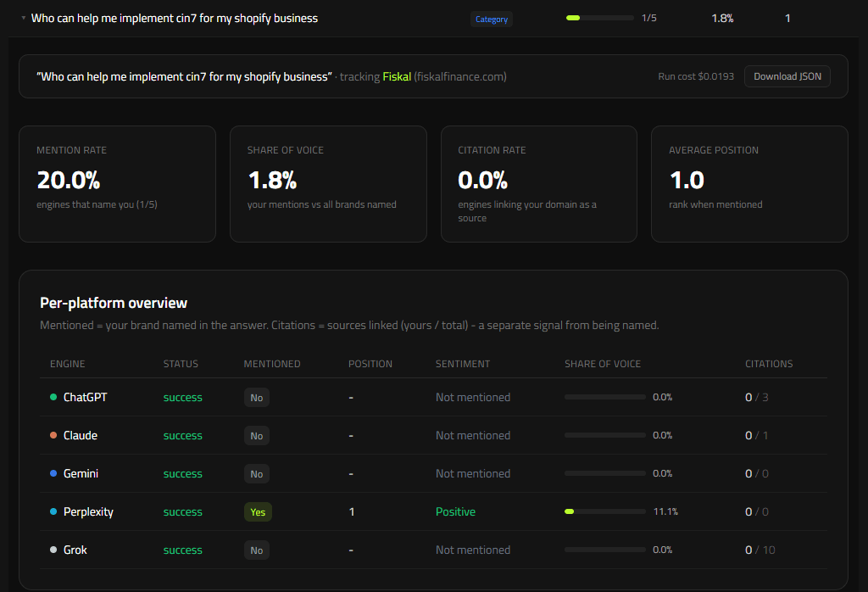Collapse the cin7 shopify prompt row
The width and height of the screenshot is (868, 592).
click(x=23, y=19)
